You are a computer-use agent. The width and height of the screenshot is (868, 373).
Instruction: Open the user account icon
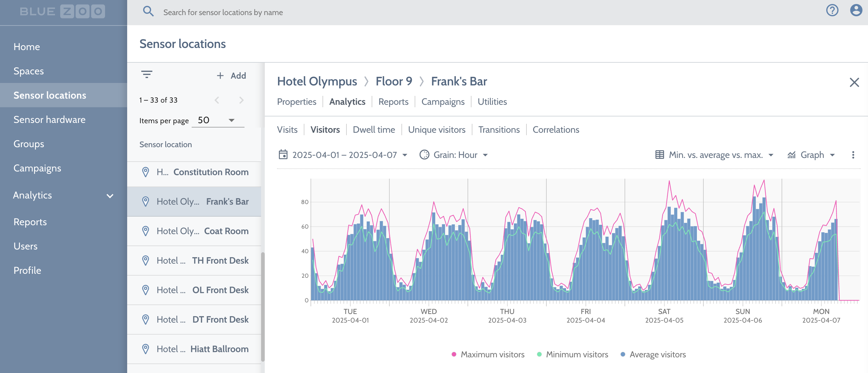(856, 10)
